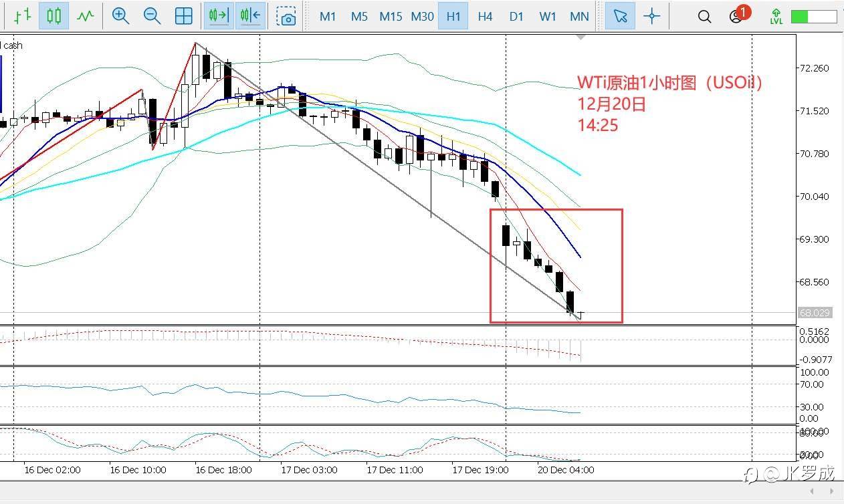The image size is (844, 504).
Task: Select the candlestick chart mode icon
Action: (54, 16)
